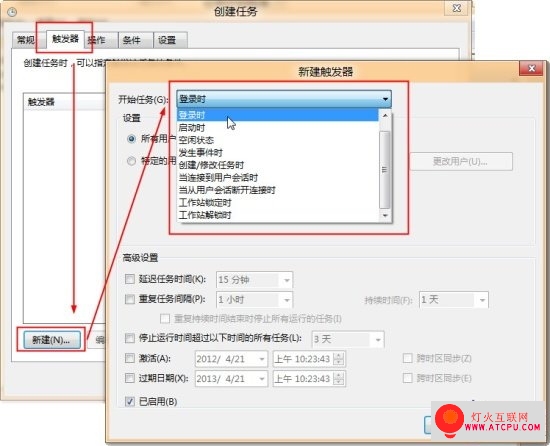This screenshot has width=550, height=446.
Task: Switch to the 触发器 tab
Action: tap(65, 39)
